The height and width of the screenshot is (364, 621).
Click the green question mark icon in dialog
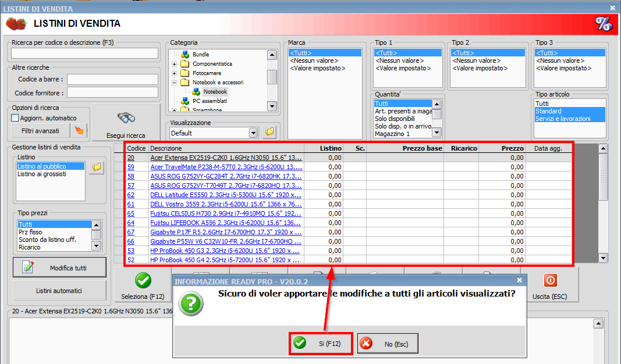coord(191,304)
